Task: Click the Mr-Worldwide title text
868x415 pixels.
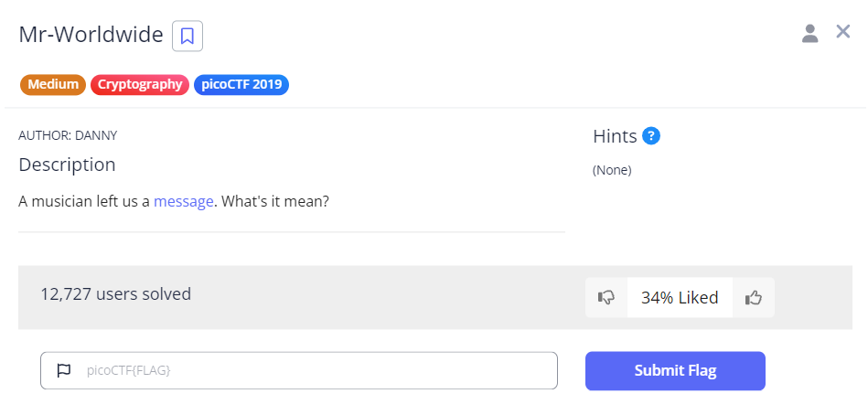Action: 91,35
